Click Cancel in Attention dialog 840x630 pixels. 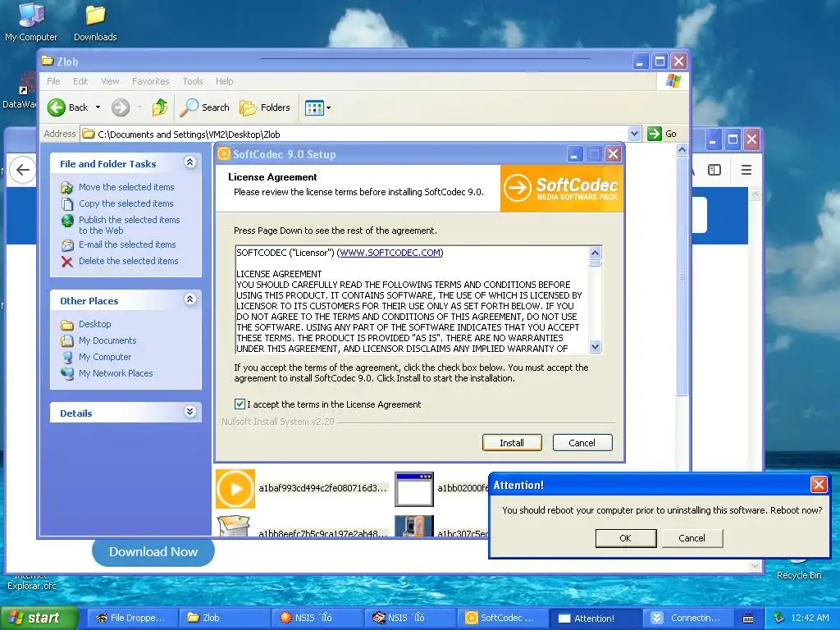pos(692,538)
